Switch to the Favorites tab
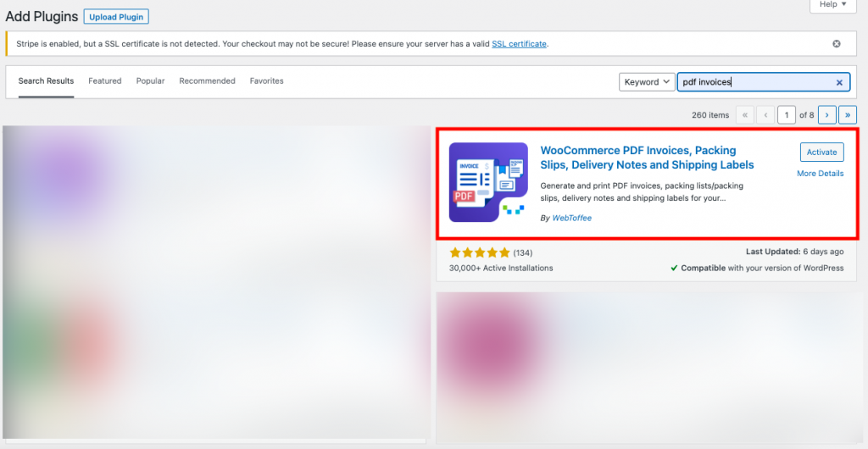868x449 pixels. click(266, 81)
